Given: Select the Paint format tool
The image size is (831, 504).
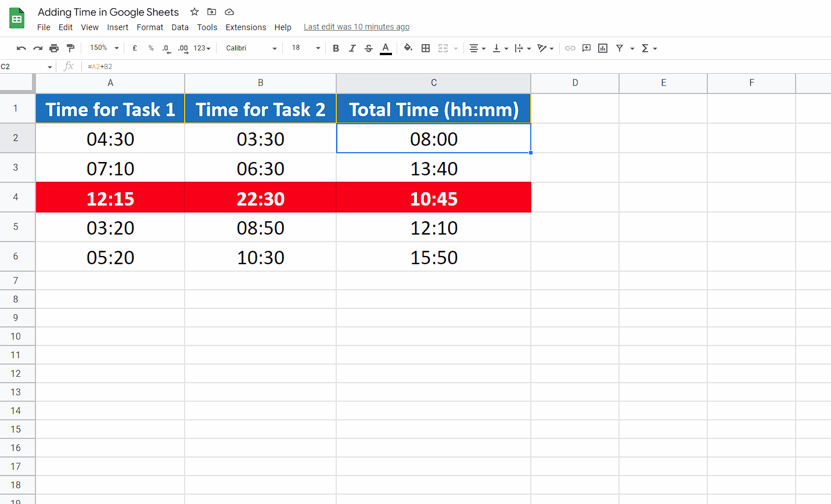Looking at the screenshot, I should tap(70, 48).
